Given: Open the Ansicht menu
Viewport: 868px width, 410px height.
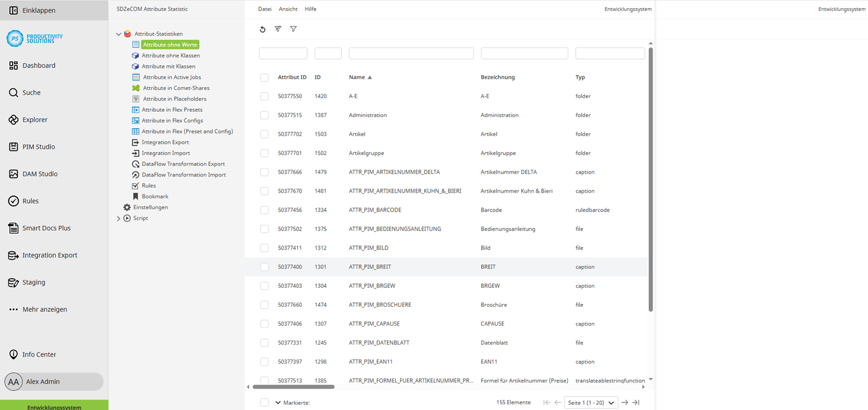Looking at the screenshot, I should (x=288, y=9).
